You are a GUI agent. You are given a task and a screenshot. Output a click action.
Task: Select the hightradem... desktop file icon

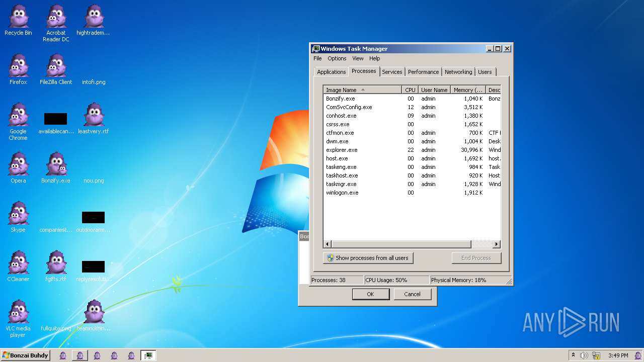point(93,21)
